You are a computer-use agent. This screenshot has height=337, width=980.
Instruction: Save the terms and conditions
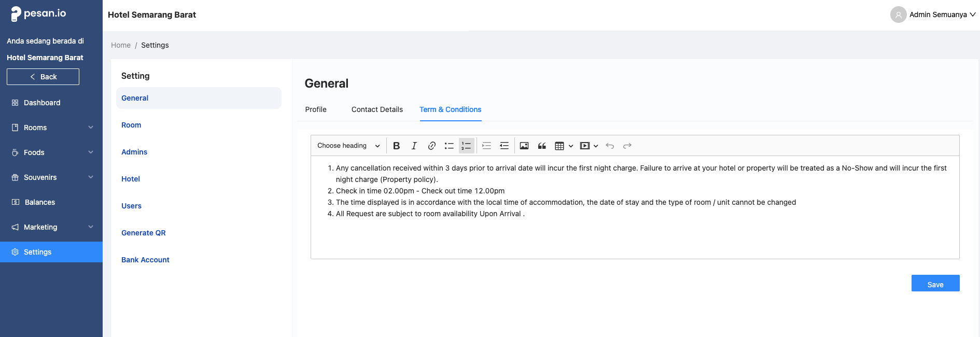pos(935,284)
